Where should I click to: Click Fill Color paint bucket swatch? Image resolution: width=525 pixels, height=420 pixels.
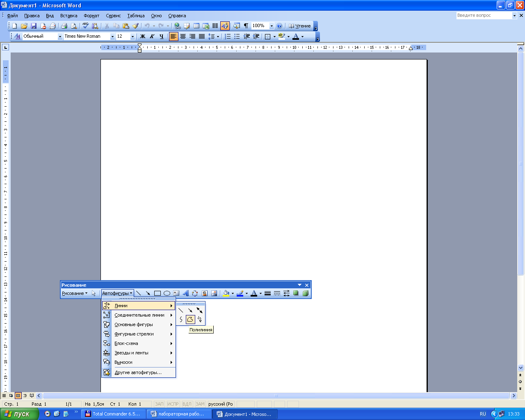click(226, 293)
